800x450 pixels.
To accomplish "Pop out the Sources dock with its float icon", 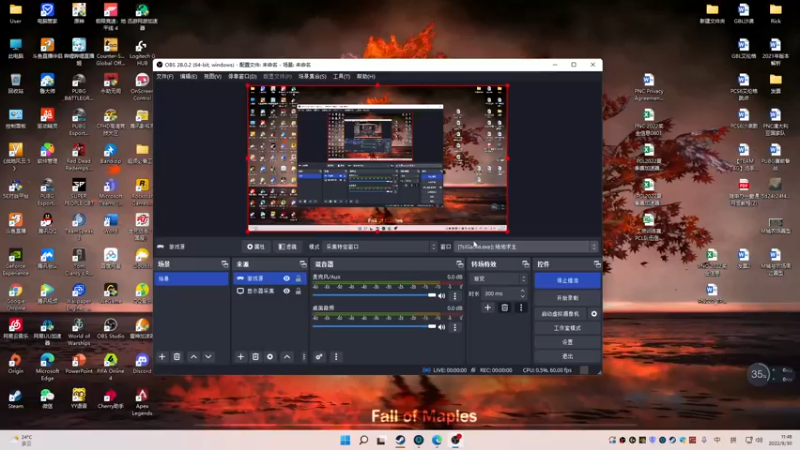I will point(303,264).
